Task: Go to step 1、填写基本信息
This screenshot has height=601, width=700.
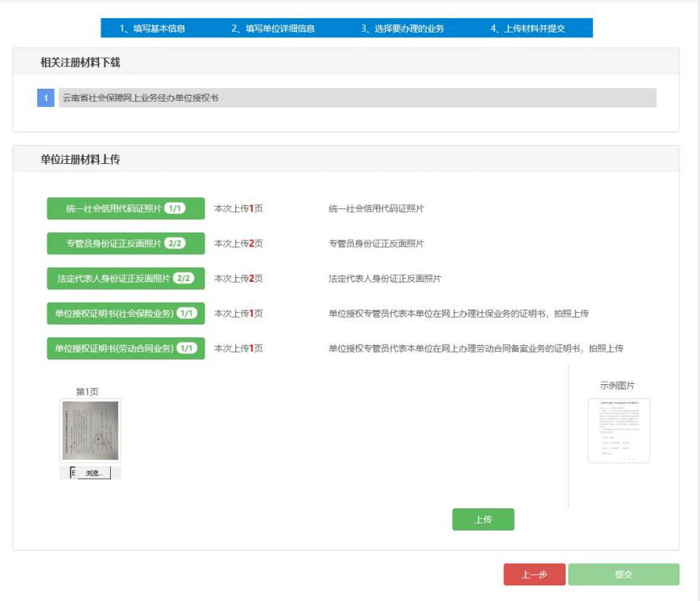Action: (152, 29)
